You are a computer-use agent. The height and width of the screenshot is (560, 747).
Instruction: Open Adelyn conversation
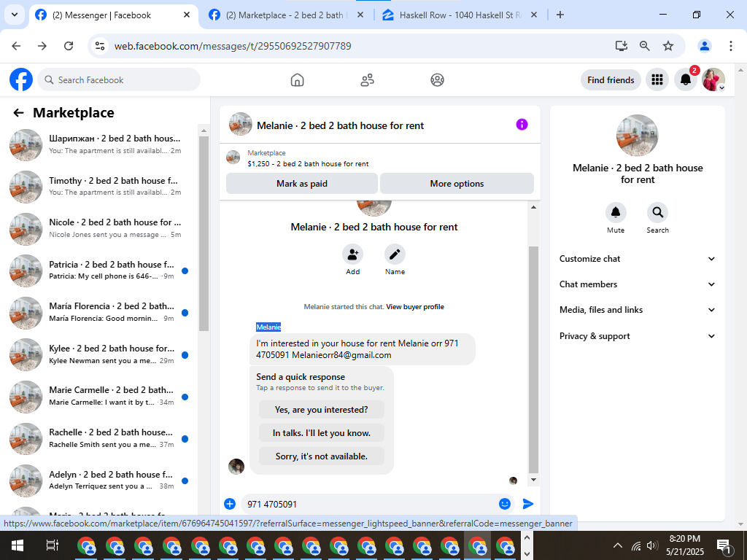pyautogui.click(x=99, y=480)
